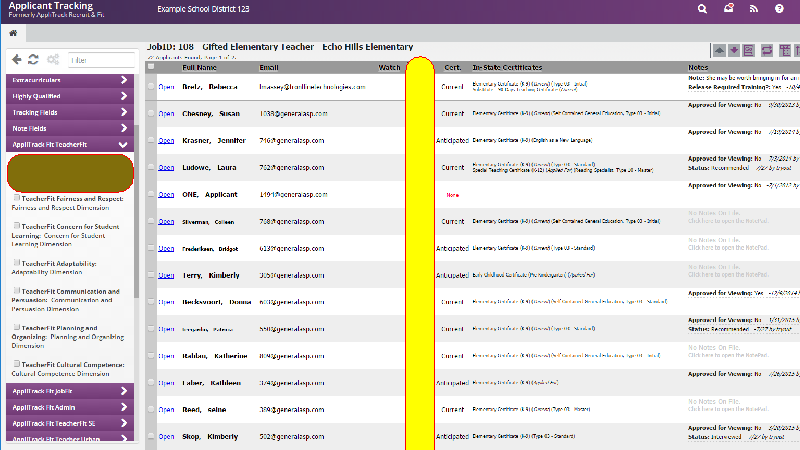Open application for Krasner, Jennifer
The width and height of the screenshot is (800, 450).
166,140
